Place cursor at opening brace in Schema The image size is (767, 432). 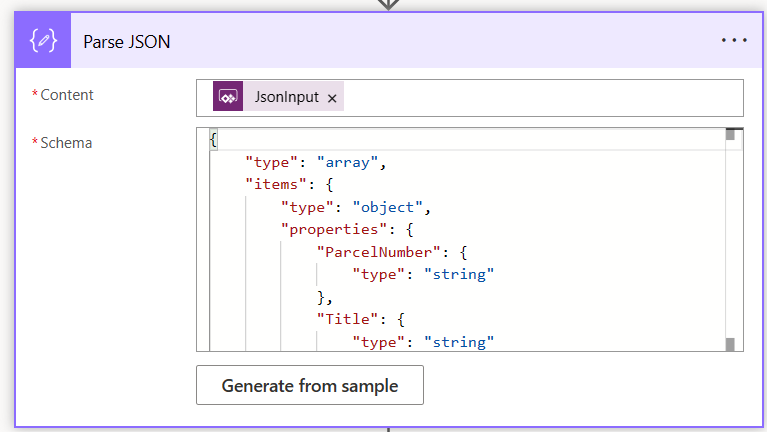(x=213, y=139)
